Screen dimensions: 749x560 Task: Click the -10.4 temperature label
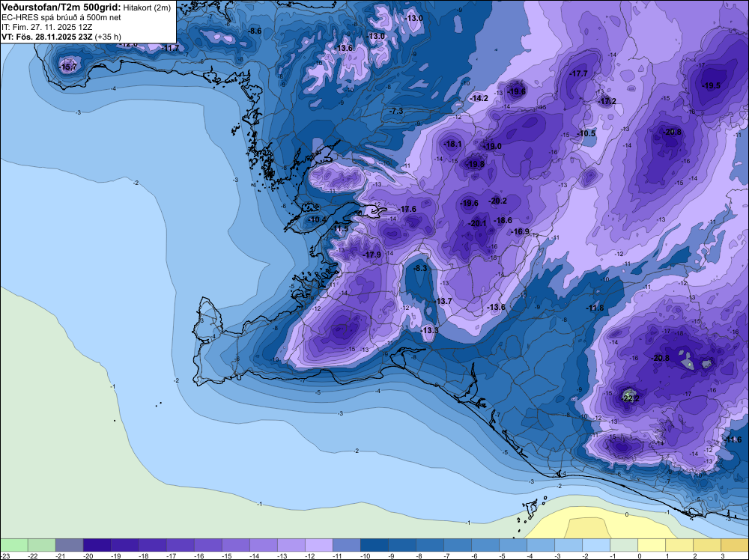coord(318,219)
